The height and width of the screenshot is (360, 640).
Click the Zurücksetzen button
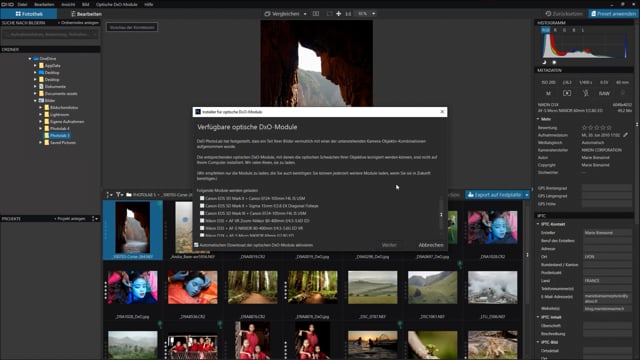(x=564, y=13)
